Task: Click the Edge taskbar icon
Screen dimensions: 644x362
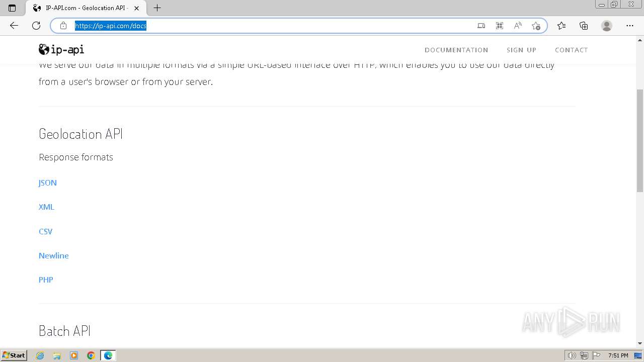Action: coord(108,355)
